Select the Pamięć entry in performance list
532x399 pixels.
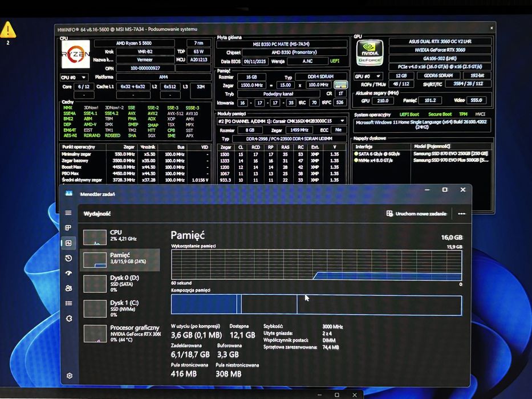click(120, 259)
